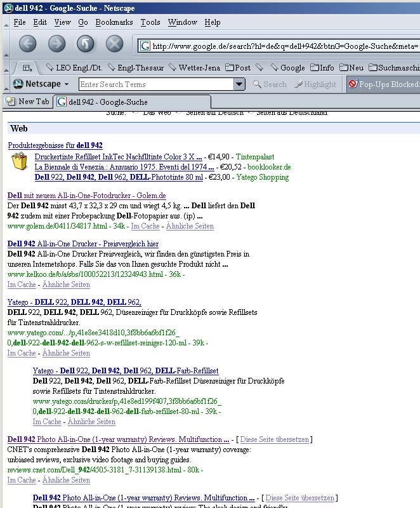This screenshot has width=420, height=508.
Task: Open Yatego DELL 922, 942, 962 result
Action: (x=74, y=302)
